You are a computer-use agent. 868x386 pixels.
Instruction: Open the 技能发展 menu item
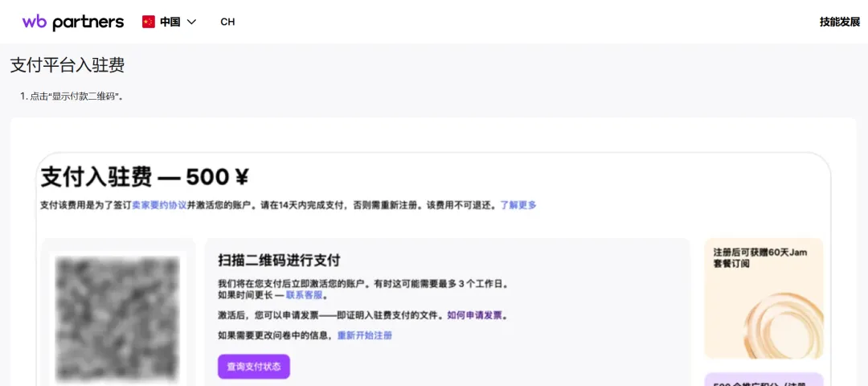(840, 23)
